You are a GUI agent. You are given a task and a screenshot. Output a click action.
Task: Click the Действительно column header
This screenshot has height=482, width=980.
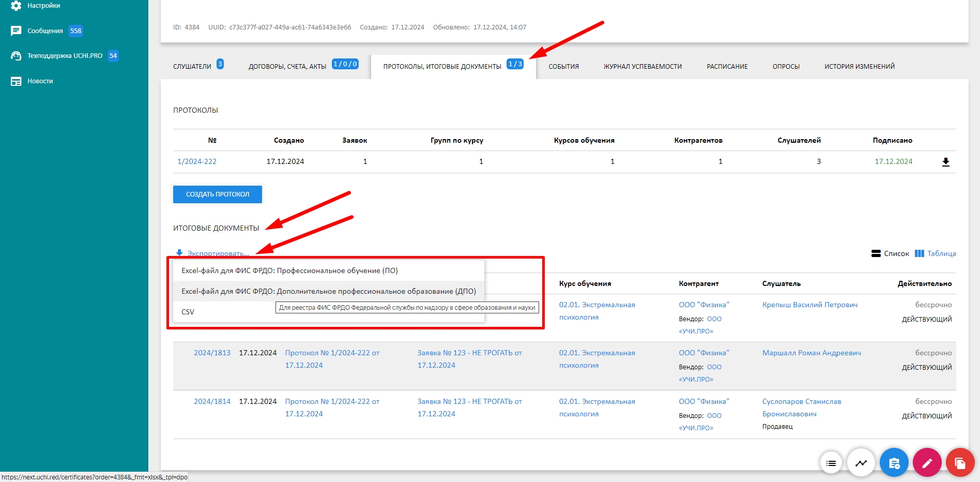click(925, 283)
